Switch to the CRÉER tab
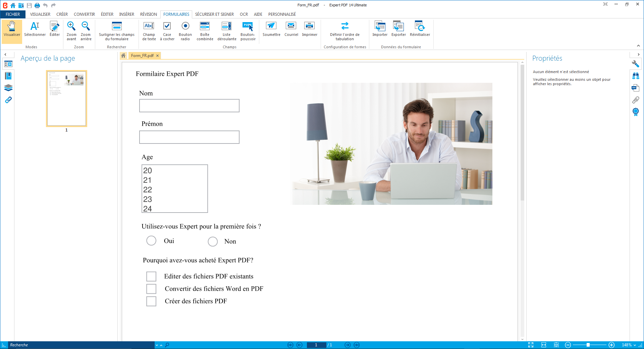This screenshot has width=644, height=349. (x=62, y=14)
